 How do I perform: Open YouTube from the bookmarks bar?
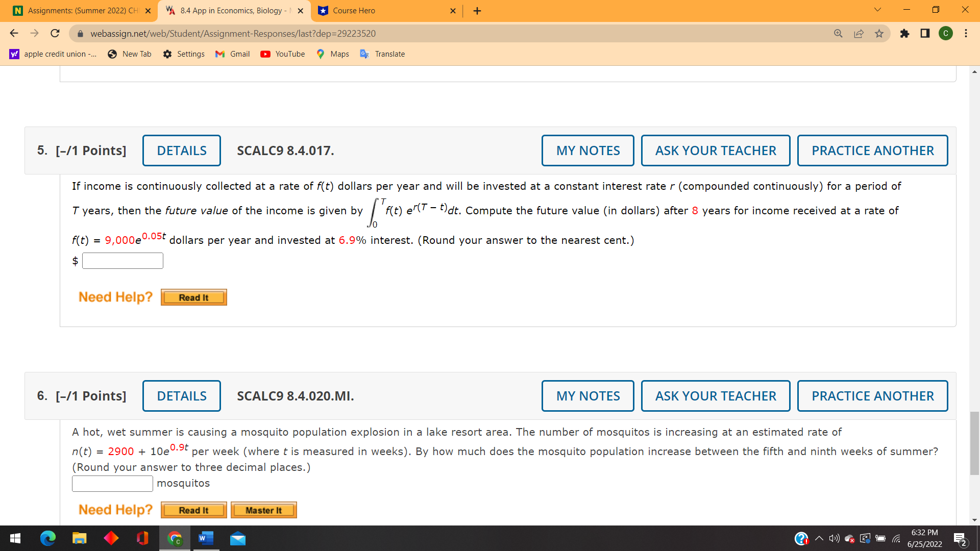point(282,54)
